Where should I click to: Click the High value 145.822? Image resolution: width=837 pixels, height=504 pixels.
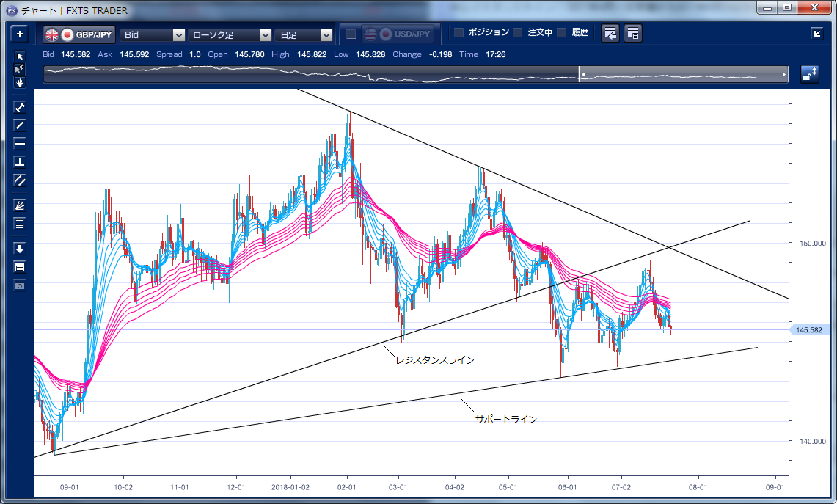coord(312,54)
